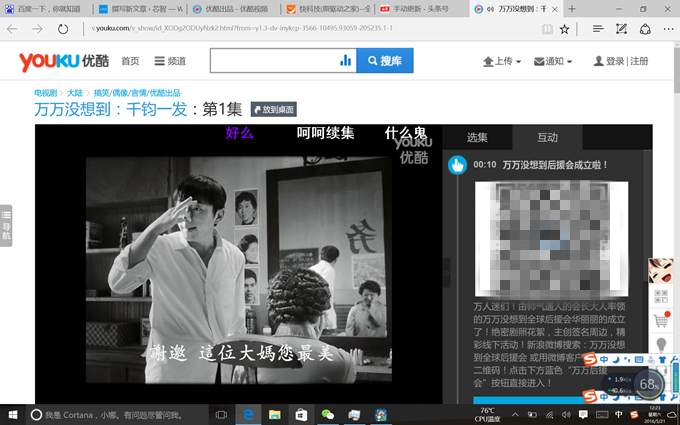The image size is (680, 425).
Task: Switch to the 优酷出品 browser tab
Action: tap(234, 9)
